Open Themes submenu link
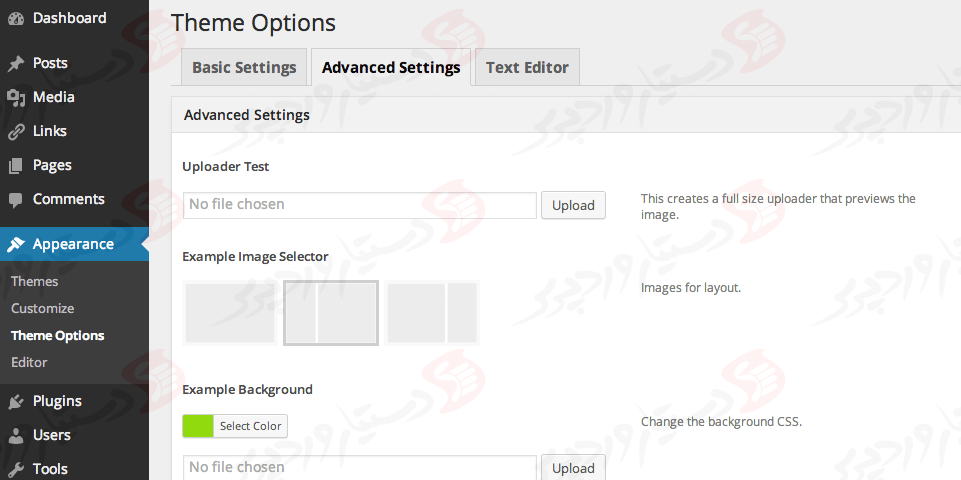961x480 pixels. 35,281
